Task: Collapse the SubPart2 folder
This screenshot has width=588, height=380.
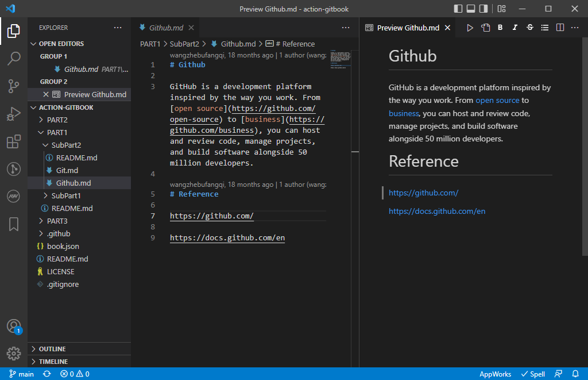Action: point(66,145)
